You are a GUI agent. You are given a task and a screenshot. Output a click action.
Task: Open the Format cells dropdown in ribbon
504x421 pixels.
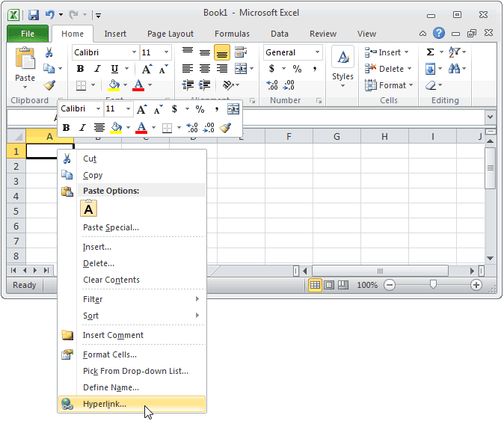pos(411,85)
